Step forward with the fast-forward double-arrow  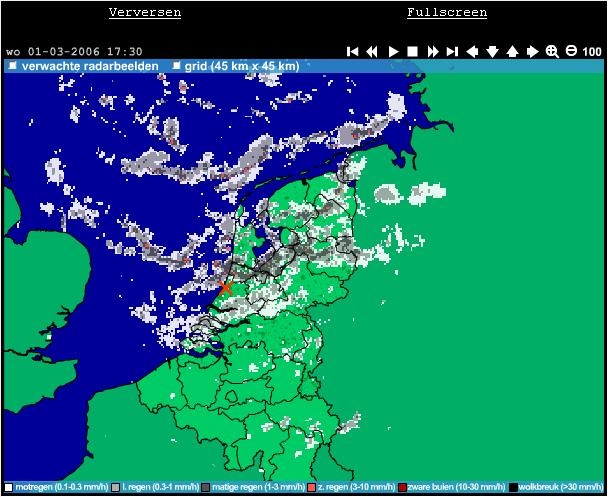coord(433,51)
